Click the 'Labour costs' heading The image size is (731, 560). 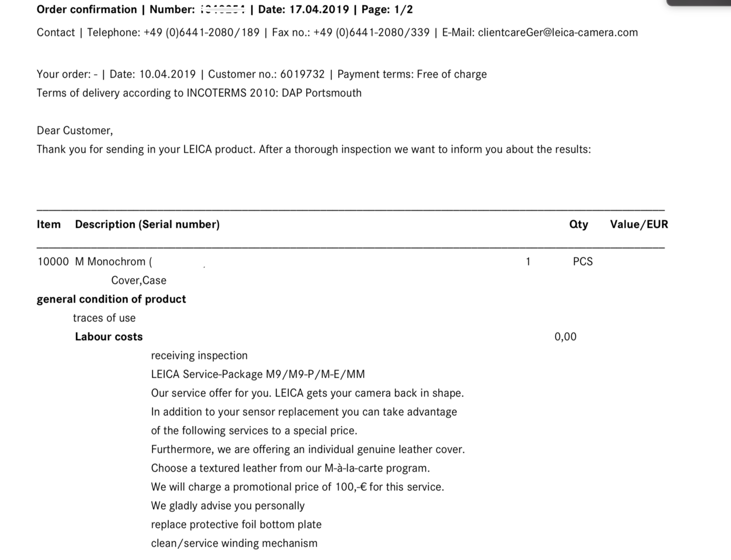(109, 337)
